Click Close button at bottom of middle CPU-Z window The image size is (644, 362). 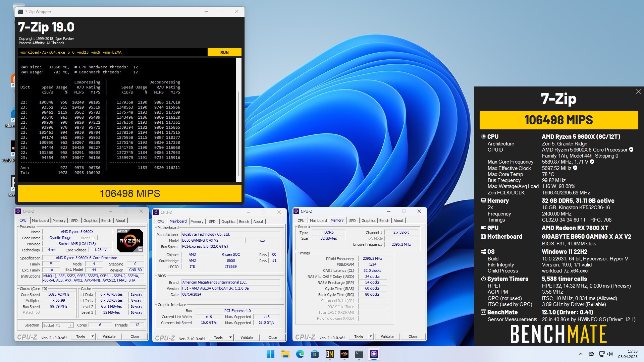(x=273, y=338)
